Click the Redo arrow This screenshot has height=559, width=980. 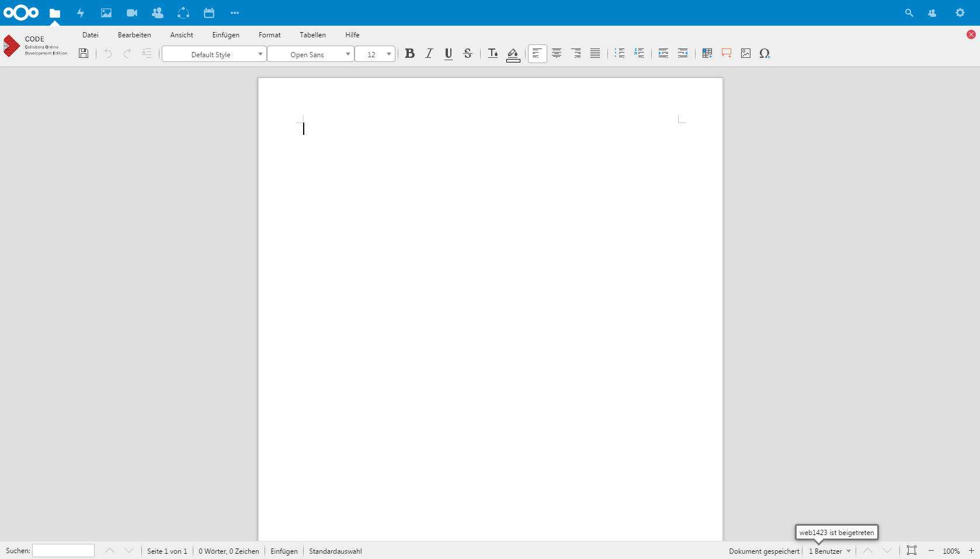click(x=127, y=53)
